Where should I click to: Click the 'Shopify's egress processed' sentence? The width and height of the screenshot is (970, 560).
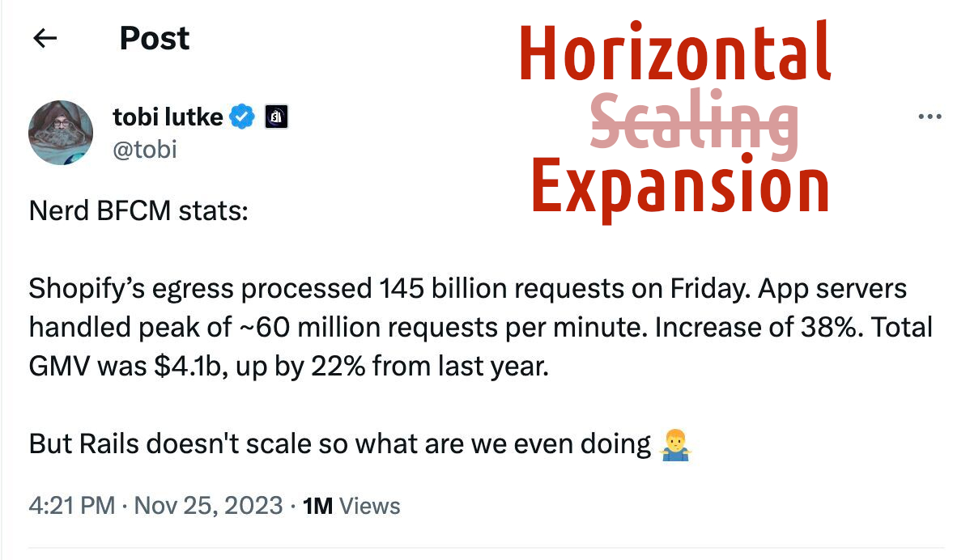200,289
